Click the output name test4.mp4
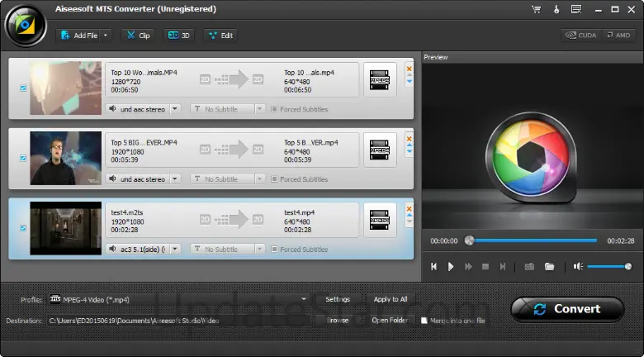644x357 pixels. [300, 212]
